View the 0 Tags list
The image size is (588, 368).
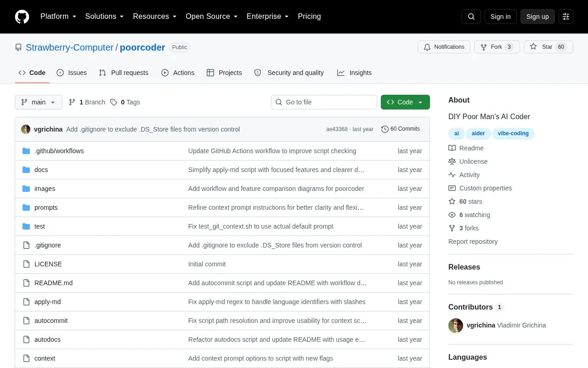click(x=125, y=102)
